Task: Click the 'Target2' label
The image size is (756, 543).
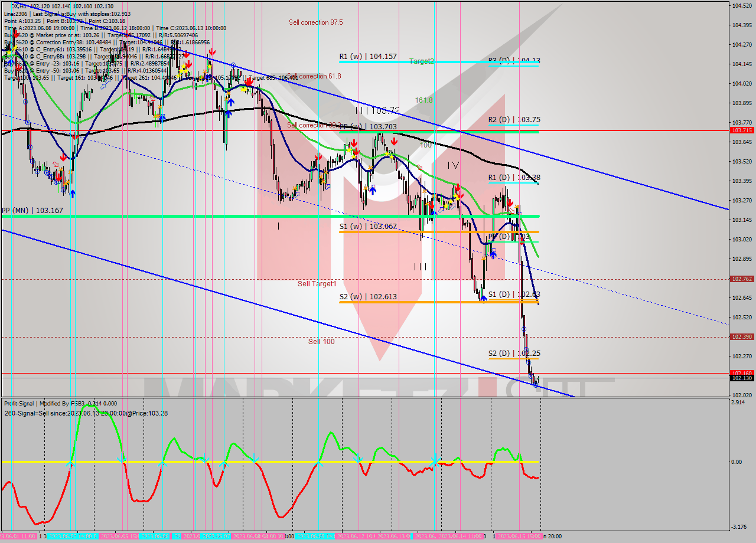Action: [x=422, y=61]
